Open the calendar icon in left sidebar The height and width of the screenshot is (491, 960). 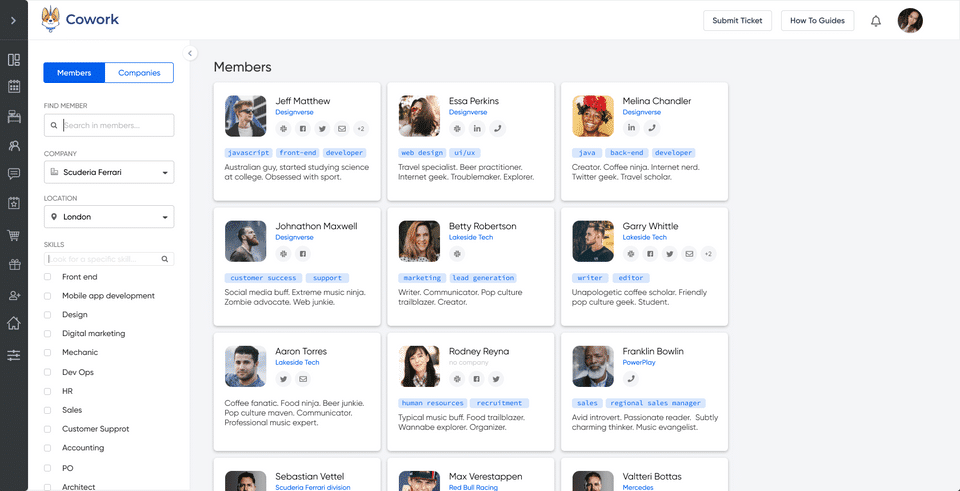(x=13, y=86)
